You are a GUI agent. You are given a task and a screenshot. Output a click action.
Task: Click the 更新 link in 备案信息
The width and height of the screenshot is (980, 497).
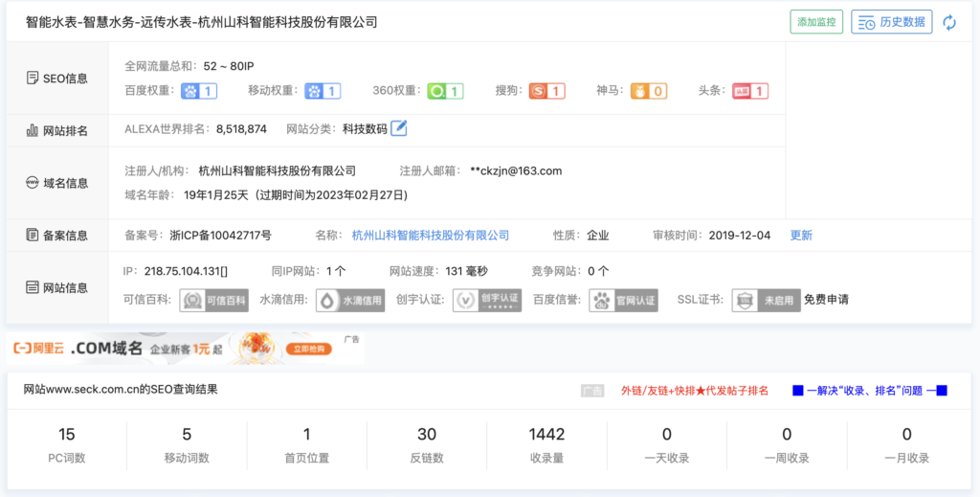801,236
